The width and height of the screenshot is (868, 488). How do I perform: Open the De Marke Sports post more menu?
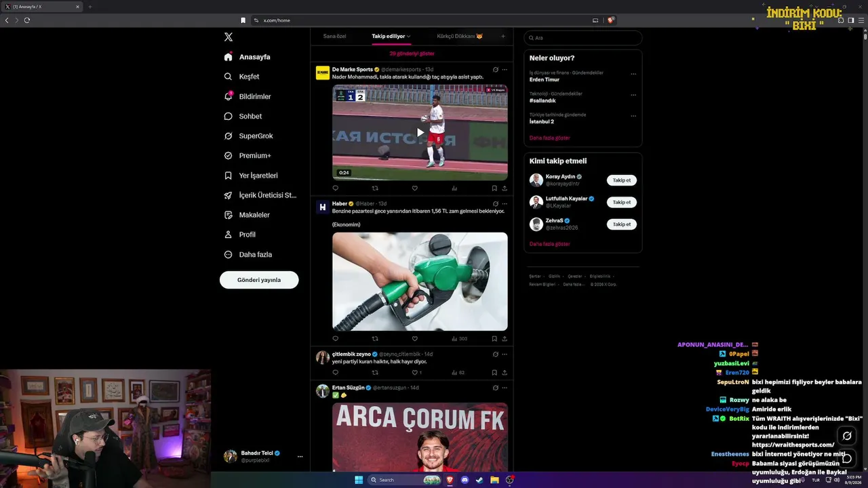point(505,69)
